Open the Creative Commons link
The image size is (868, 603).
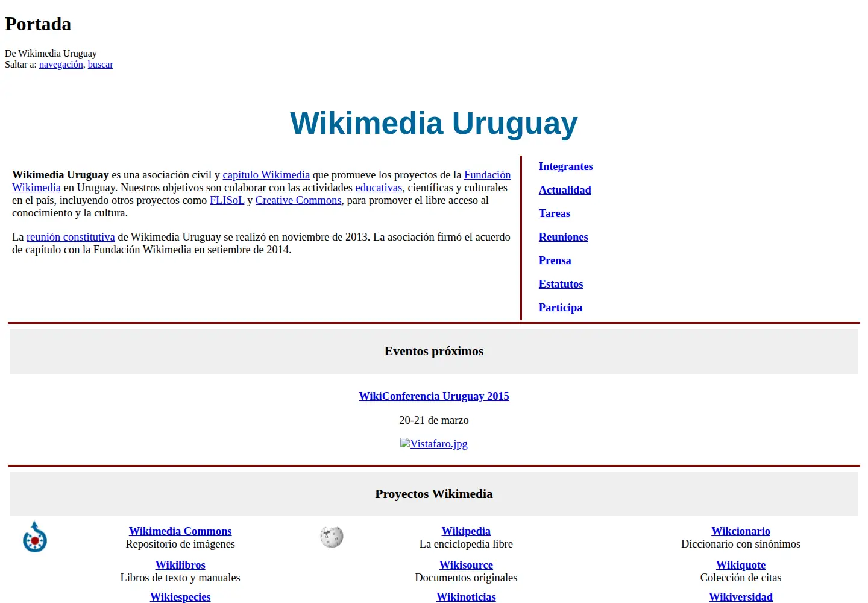298,200
